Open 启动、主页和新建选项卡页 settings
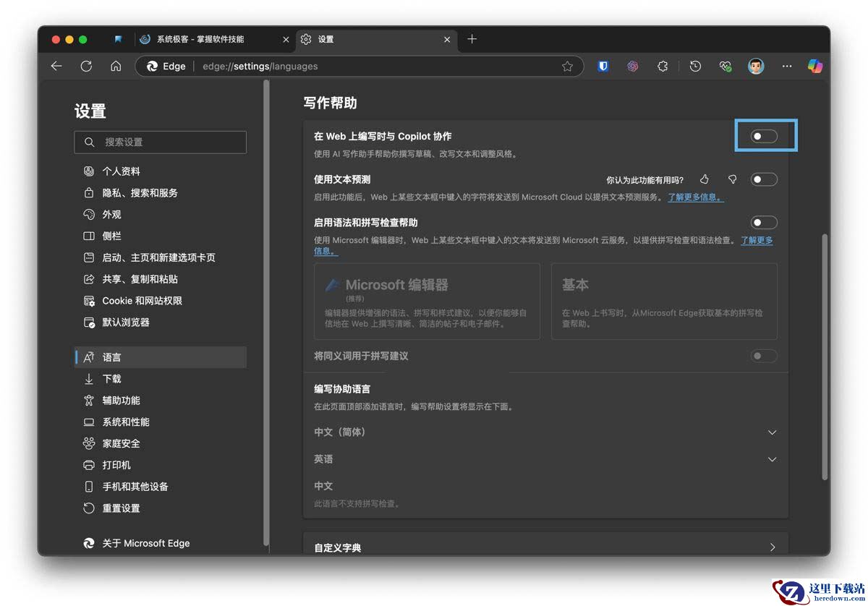This screenshot has height=606, width=868. [x=161, y=257]
